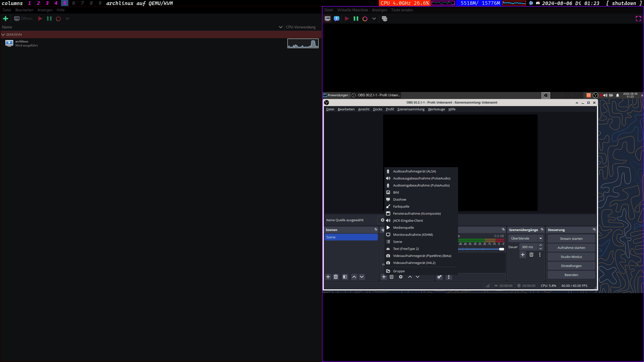Switch to workspace 3 in the bar
The image size is (644, 362).
(47, 3)
